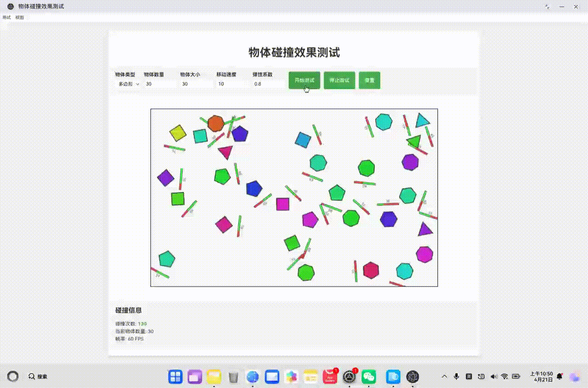Click the volume icon in the system tray
Viewport: 588px width, 388px height.
493,376
